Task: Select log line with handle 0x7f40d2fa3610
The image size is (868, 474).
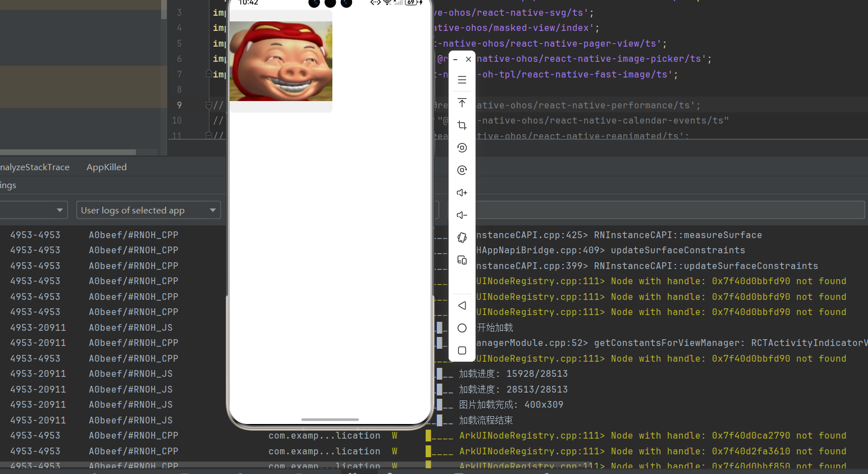Action: (x=652, y=451)
